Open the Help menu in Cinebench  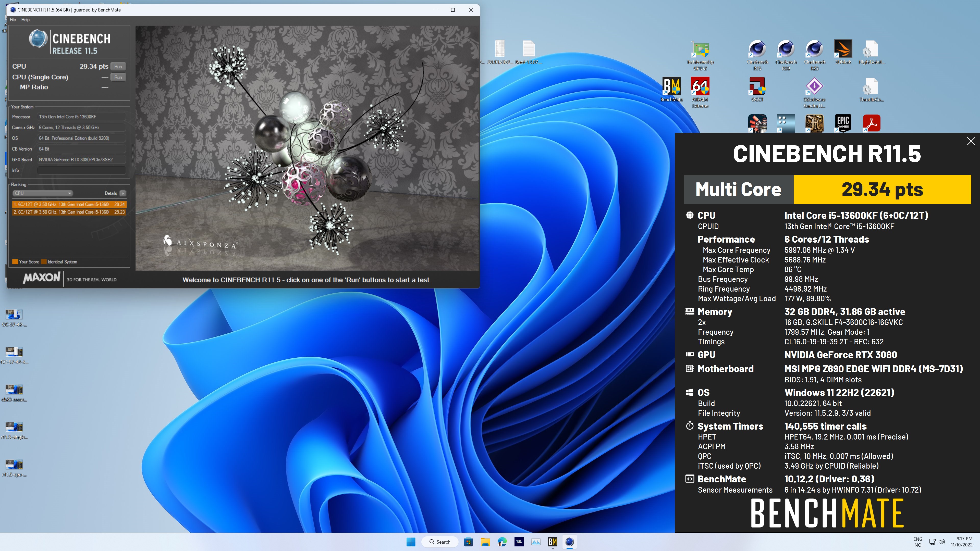click(x=25, y=20)
